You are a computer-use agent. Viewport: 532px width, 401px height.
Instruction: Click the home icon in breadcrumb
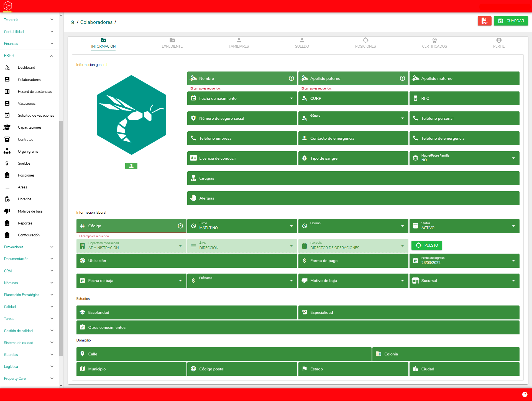72,22
